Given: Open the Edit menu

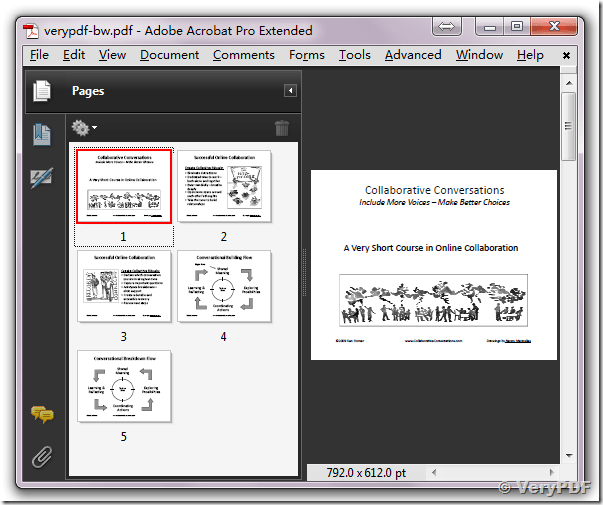Looking at the screenshot, I should coord(74,55).
